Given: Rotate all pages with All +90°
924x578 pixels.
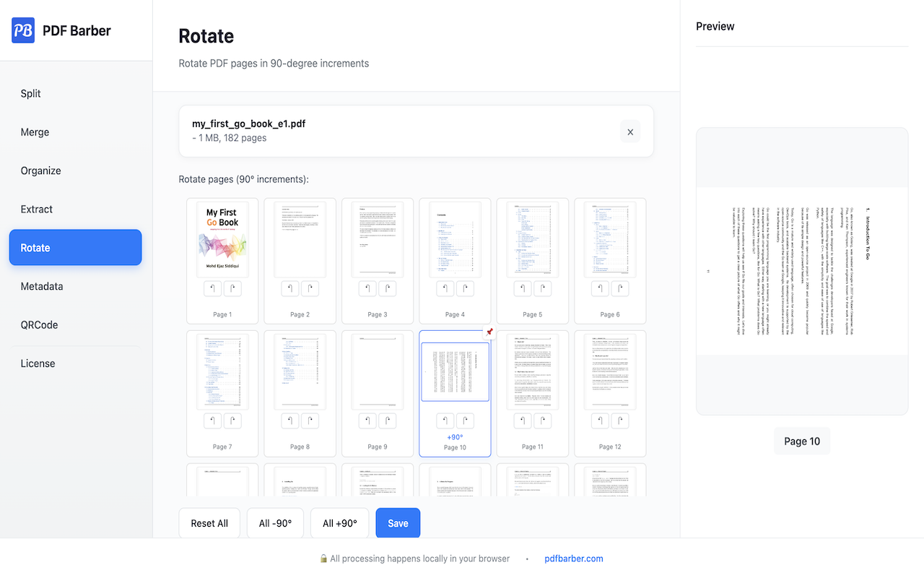Looking at the screenshot, I should click(339, 523).
